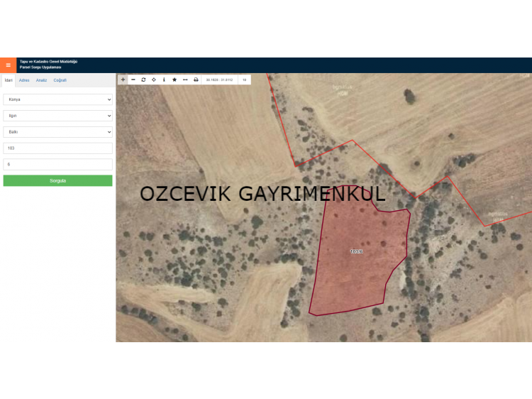
Task: Zoom in with the plus tool
Action: 123,80
